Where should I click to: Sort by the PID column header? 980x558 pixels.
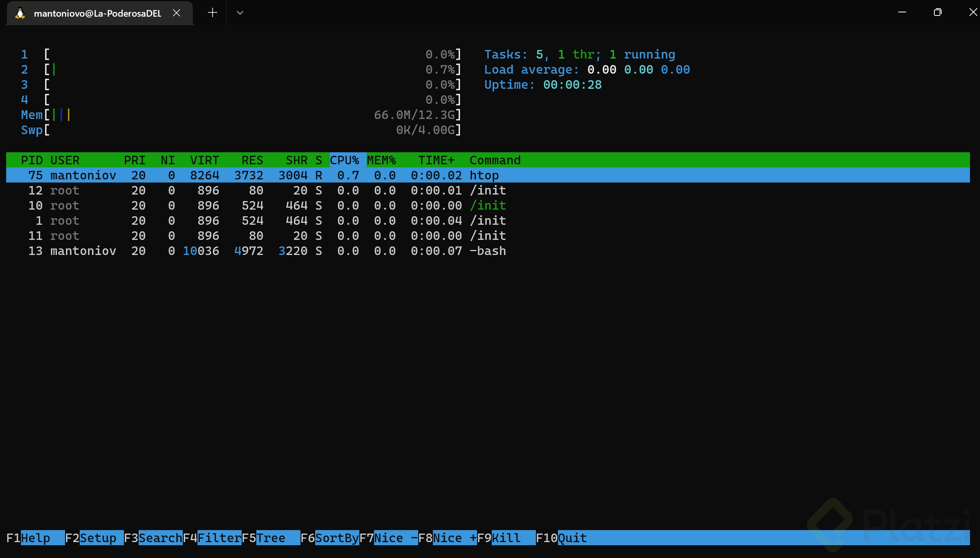(x=32, y=160)
